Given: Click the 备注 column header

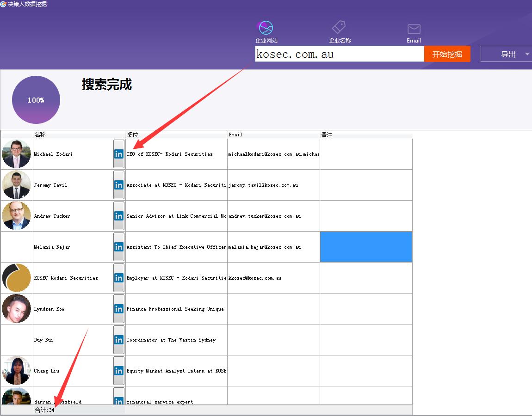Looking at the screenshot, I should pyautogui.click(x=366, y=135).
